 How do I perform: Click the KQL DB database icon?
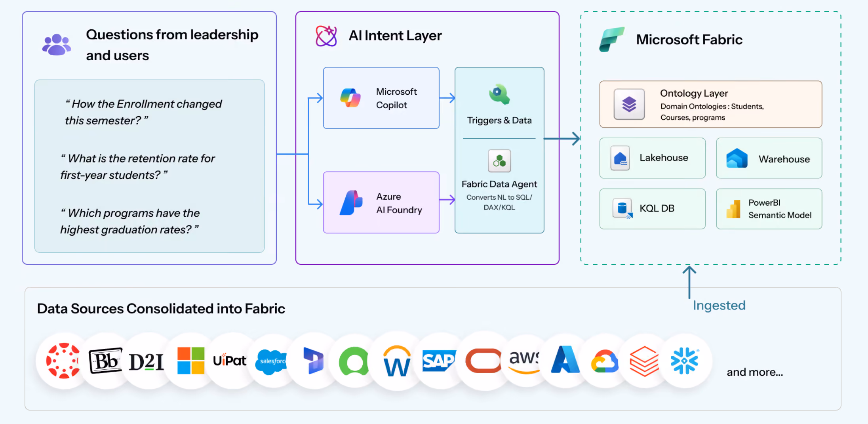[623, 209]
